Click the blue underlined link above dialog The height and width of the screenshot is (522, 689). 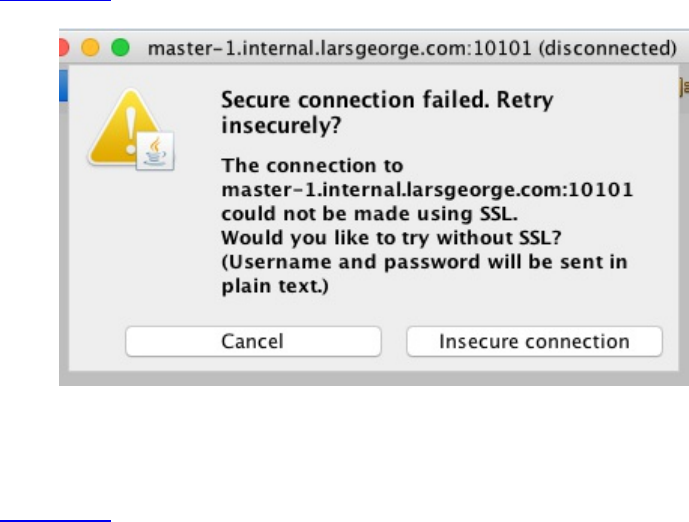[55, 3]
